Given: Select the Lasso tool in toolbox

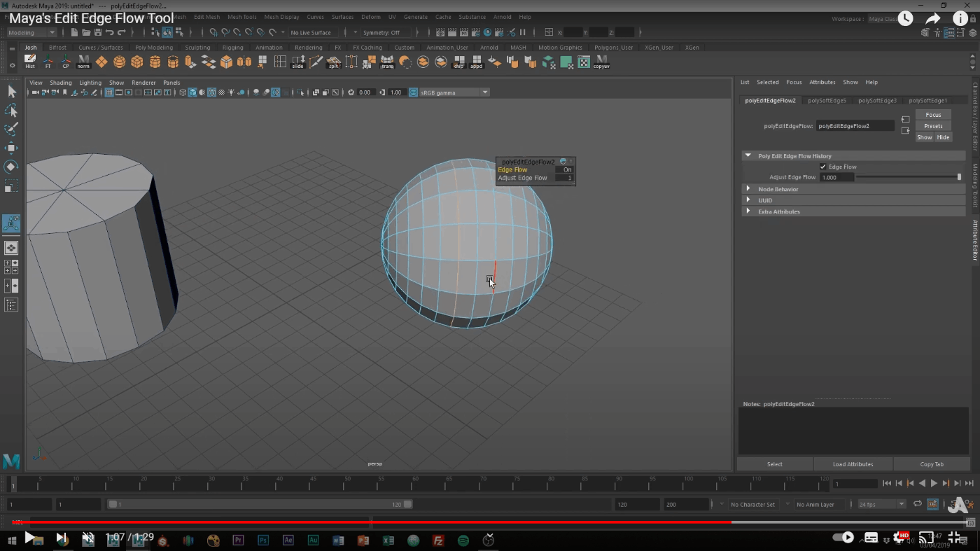Looking at the screenshot, I should point(11,111).
